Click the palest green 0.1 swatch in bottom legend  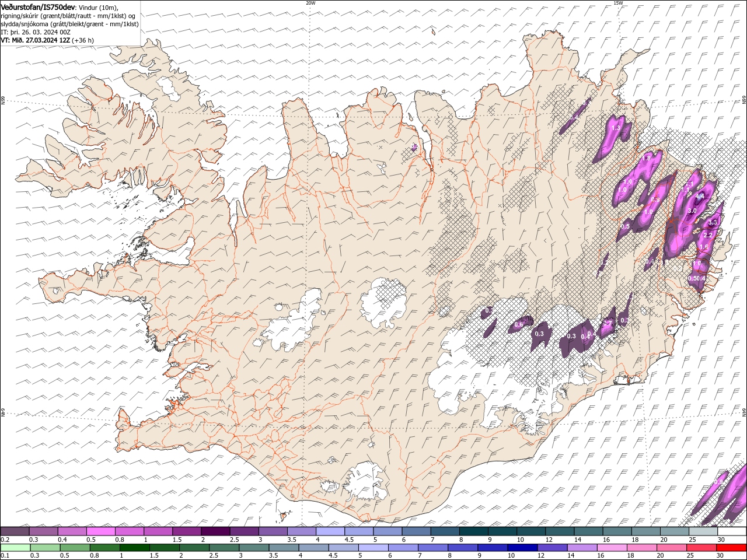(x=15, y=548)
